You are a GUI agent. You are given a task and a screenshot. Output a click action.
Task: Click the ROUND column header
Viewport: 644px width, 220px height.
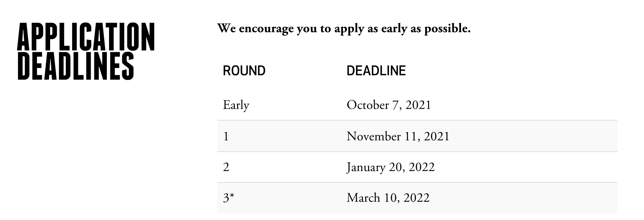tap(244, 71)
